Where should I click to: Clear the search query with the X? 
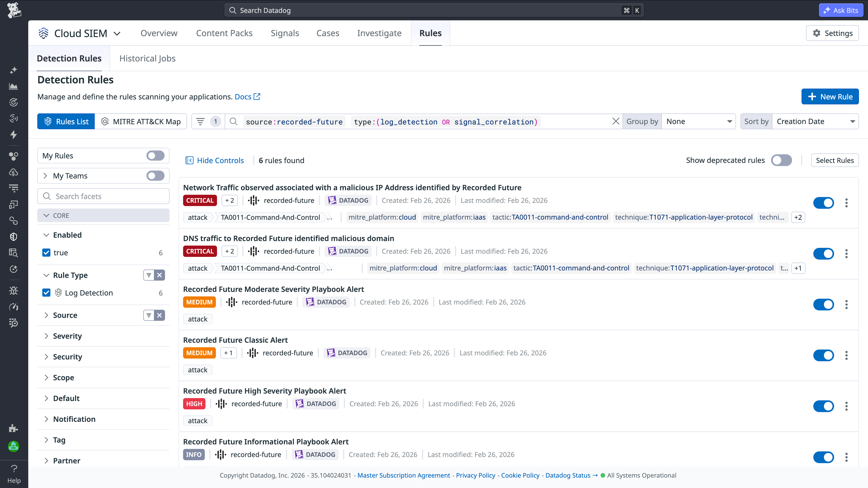tap(616, 121)
